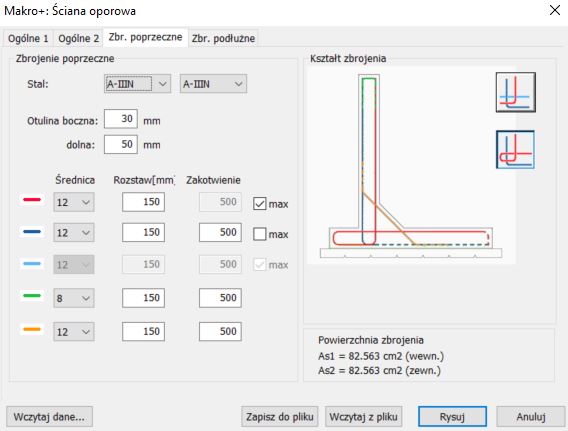Switch to the Ogólne 1 tab
Screen dimensions: 568x431
click(x=28, y=38)
